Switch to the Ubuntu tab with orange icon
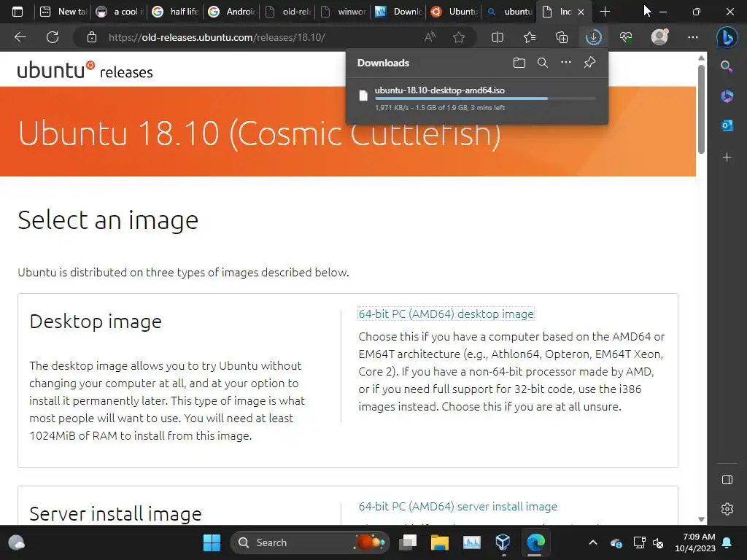The width and height of the screenshot is (747, 560). [x=454, y=12]
